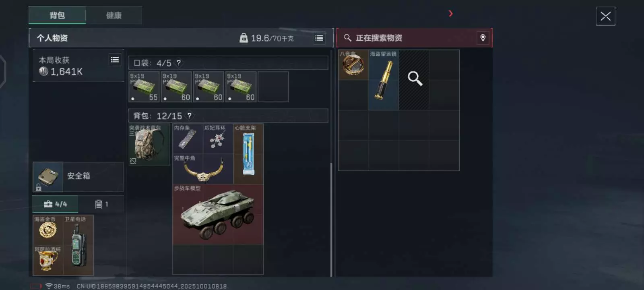Viewport: 644px width, 290px height.
Task: Select the 背包 tab
Action: tap(57, 15)
